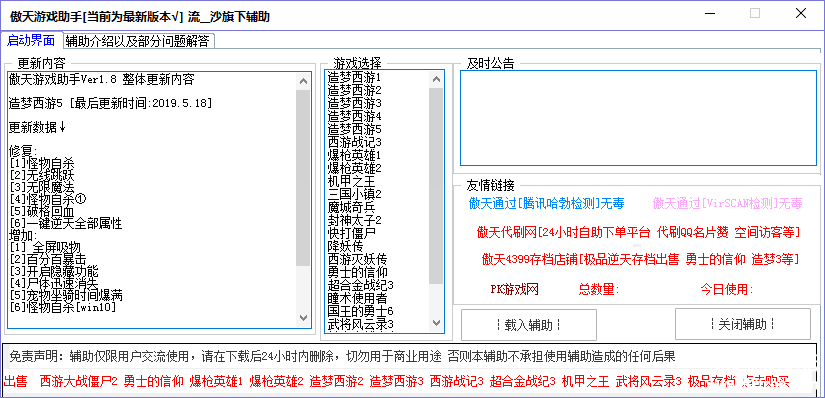825x398 pixels.
Task: Click 机甲之王 in the bottom sale bar
Action: tap(585, 381)
